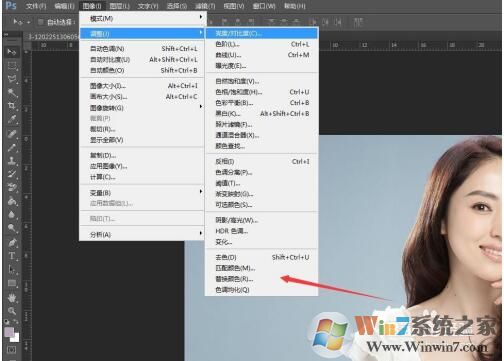Screen dimensions: 504x361
Task: Choose 自动色调(N) in Image menu
Action: pyautogui.click(x=143, y=49)
